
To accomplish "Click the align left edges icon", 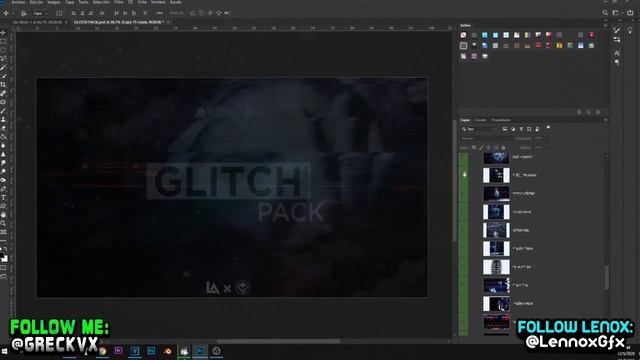I will pos(74,13).
